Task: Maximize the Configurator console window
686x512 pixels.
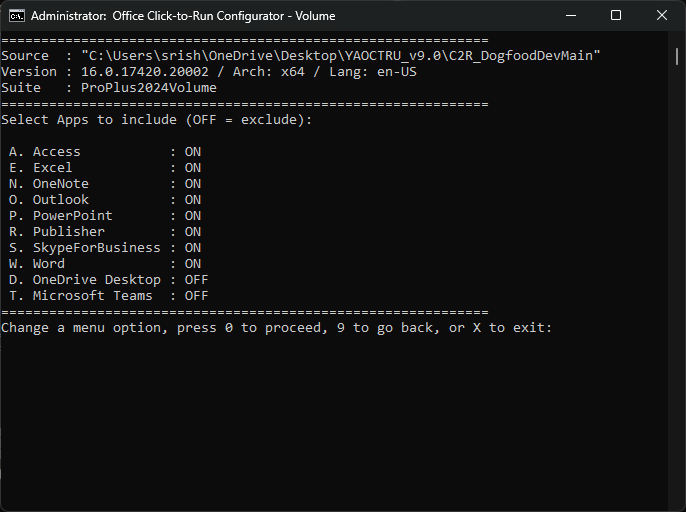Action: (616, 15)
